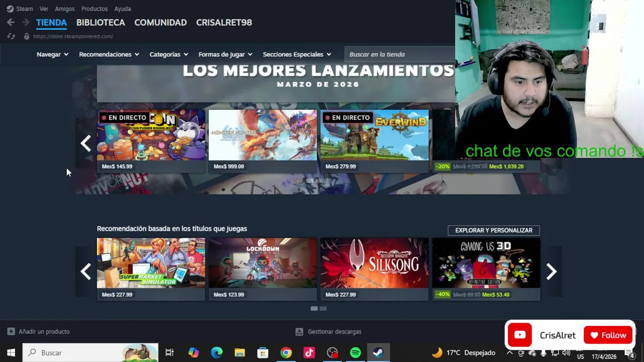This screenshot has width=644, height=362.
Task: Click the Mex$ 999.00 price label
Action: (228, 166)
